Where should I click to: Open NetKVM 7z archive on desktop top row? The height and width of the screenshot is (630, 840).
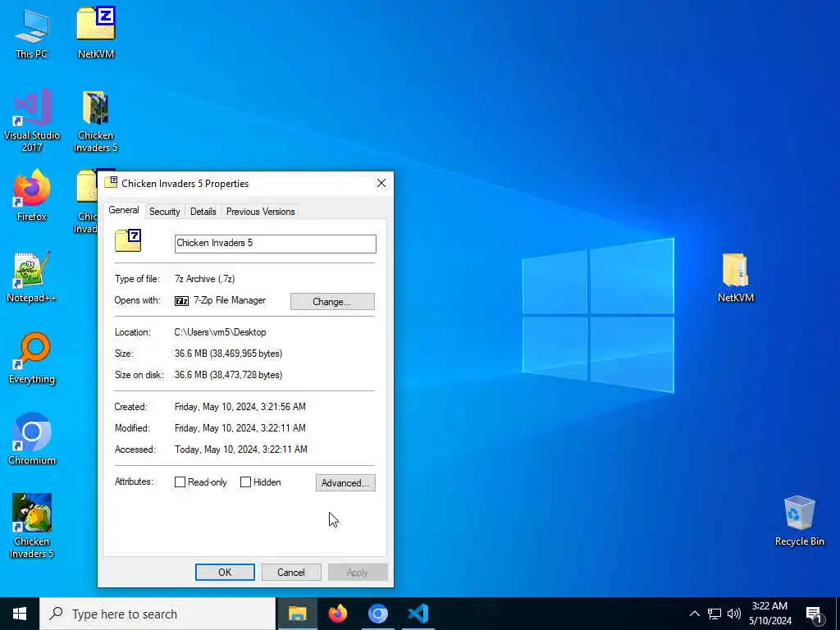(x=96, y=34)
